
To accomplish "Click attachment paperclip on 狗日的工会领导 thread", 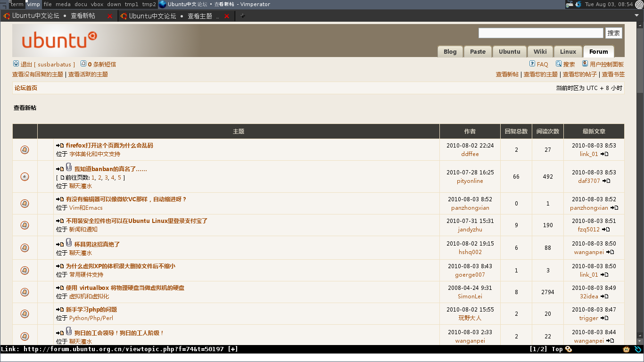I will click(x=69, y=331).
